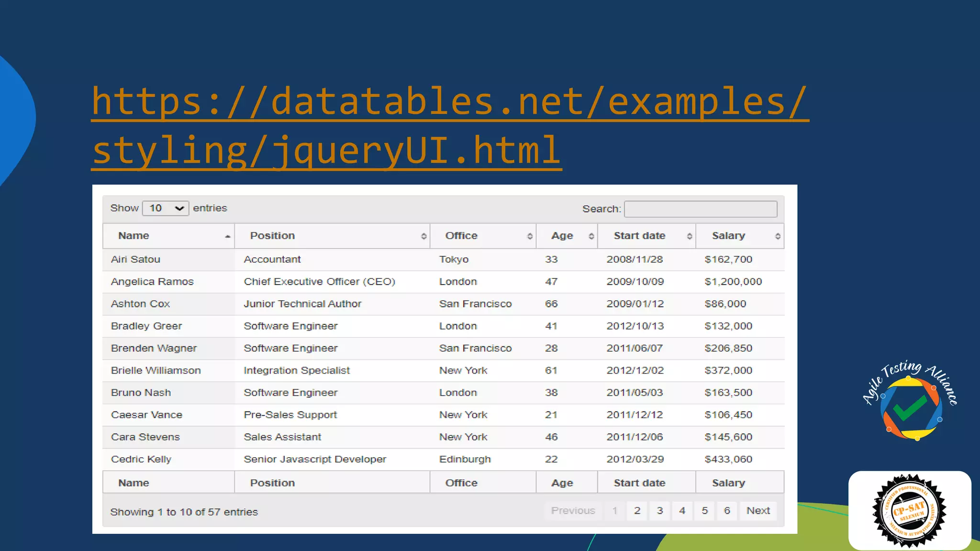Click the Previous pagination button
Viewport: 980px width, 551px height.
[573, 511]
